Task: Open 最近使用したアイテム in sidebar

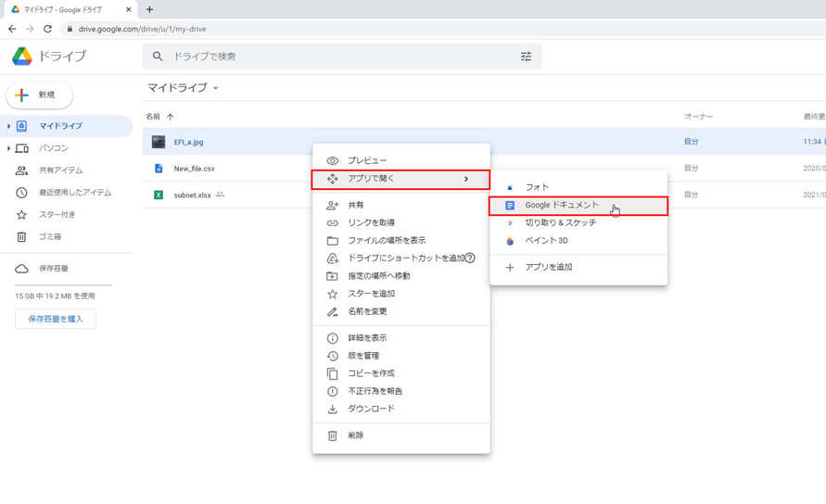Action: click(x=67, y=193)
